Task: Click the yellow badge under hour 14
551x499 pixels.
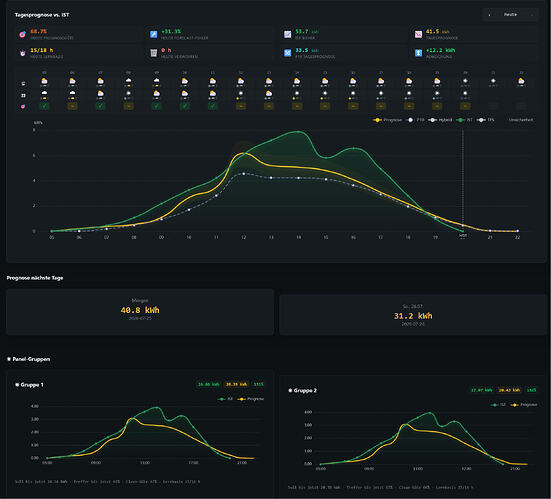Action: 297,106
